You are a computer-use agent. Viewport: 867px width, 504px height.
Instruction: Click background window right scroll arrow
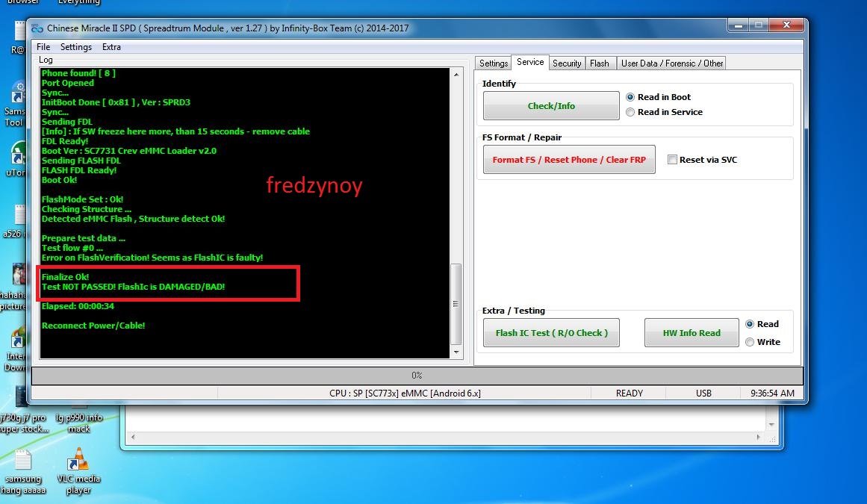coord(757,437)
